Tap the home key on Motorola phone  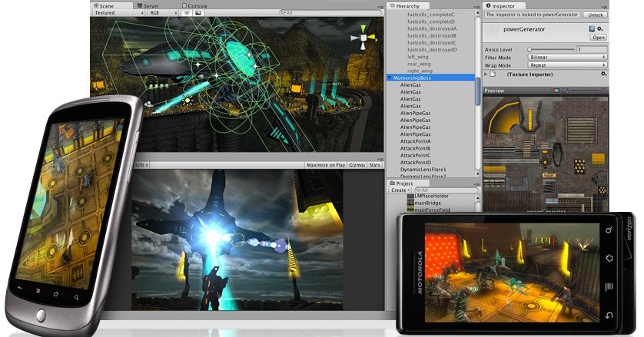(x=609, y=258)
